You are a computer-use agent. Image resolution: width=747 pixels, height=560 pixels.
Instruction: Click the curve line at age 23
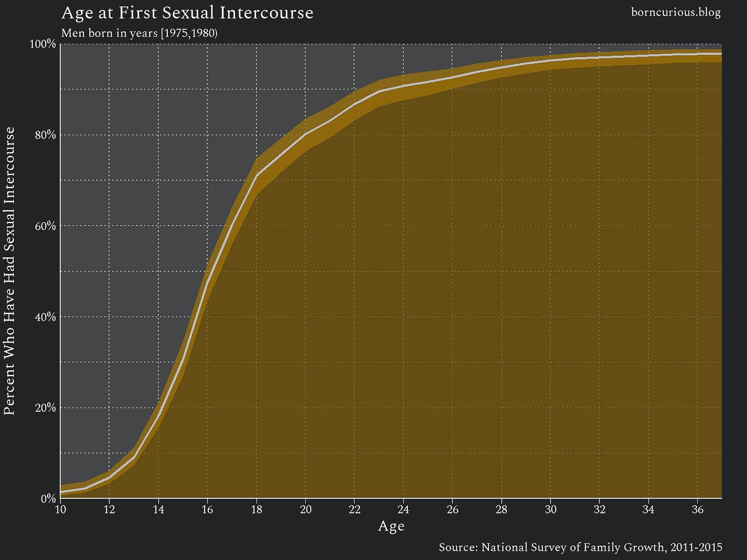(x=379, y=91)
